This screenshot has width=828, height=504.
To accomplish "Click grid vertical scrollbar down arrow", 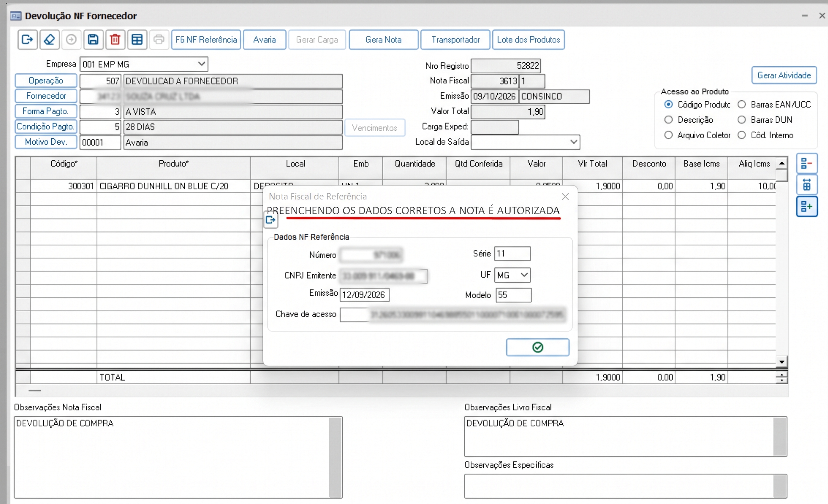I will pyautogui.click(x=782, y=362).
